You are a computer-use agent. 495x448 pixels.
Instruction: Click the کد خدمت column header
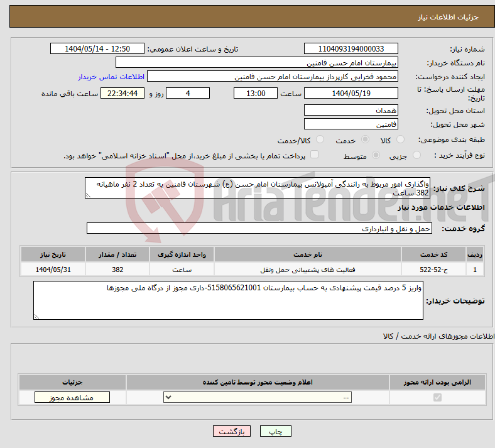[434, 254]
